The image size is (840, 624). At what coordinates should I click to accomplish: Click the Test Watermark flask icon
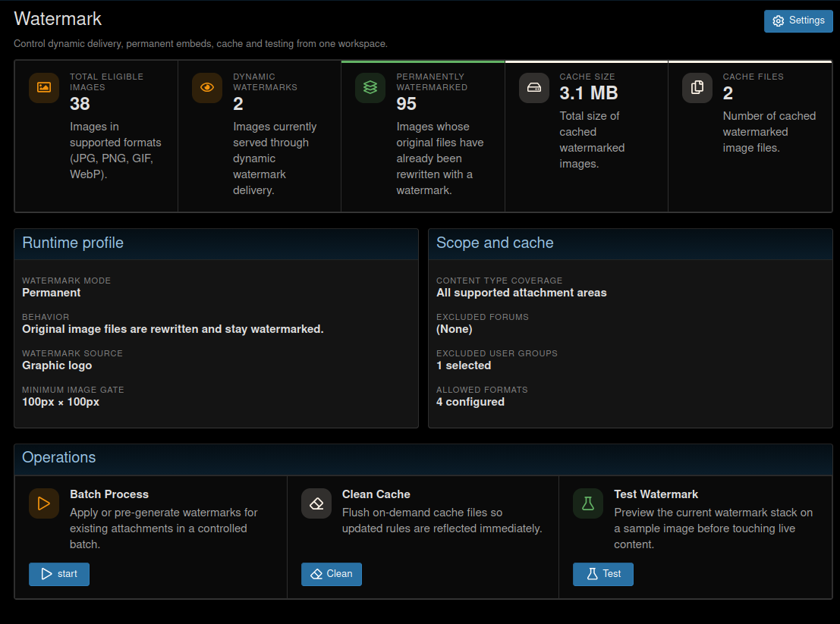[588, 503]
